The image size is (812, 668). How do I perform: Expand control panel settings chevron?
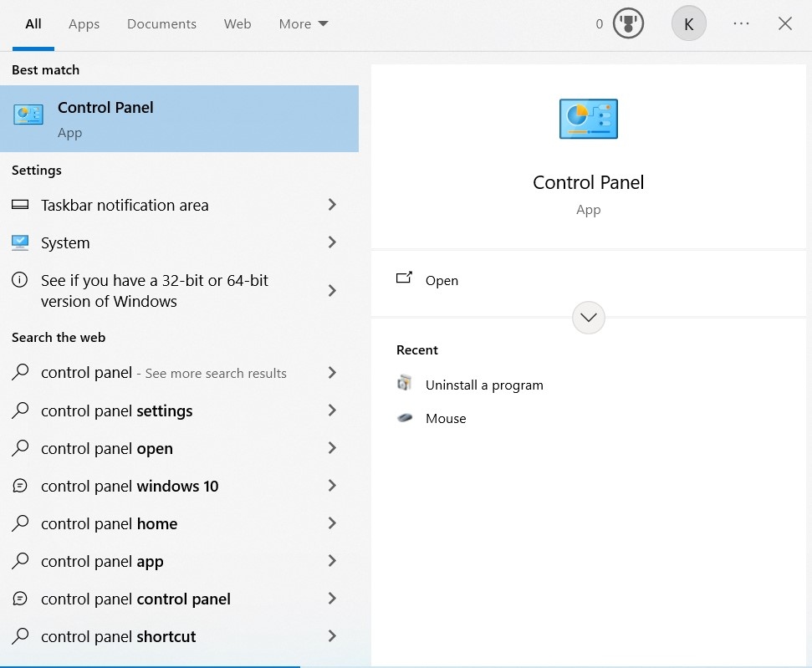point(333,410)
